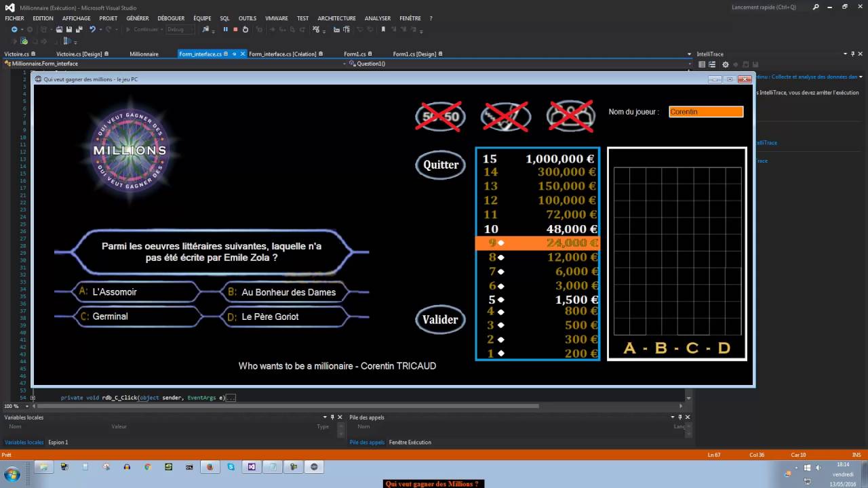
Task: Open the AFFICHAGE menu
Action: pyautogui.click(x=76, y=18)
